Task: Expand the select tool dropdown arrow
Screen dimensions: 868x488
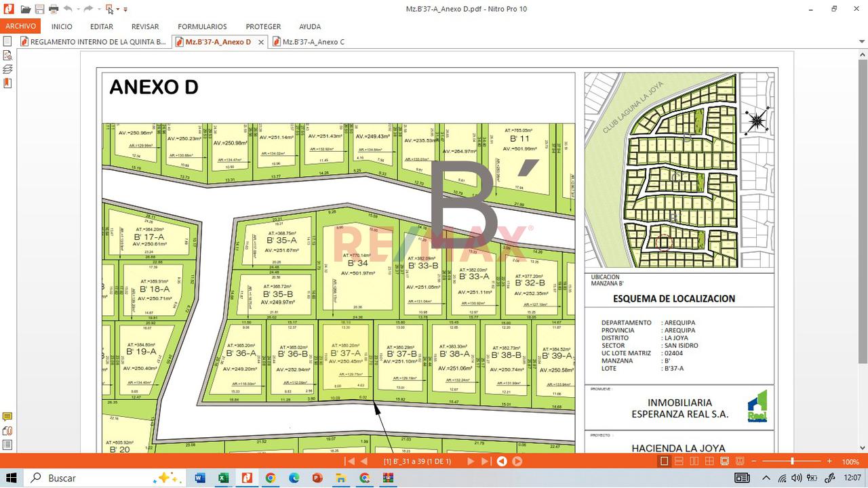Action: coord(118,9)
